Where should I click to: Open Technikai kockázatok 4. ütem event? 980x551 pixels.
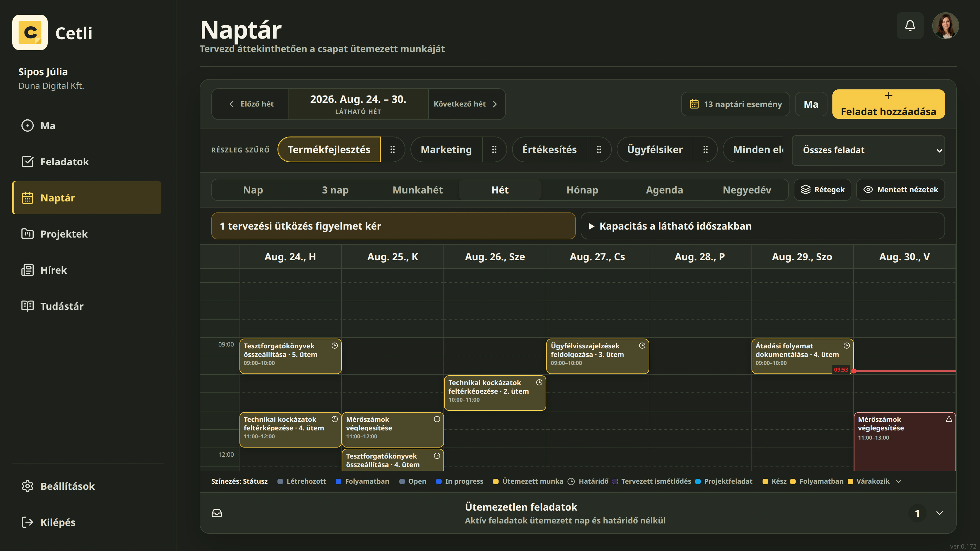click(x=291, y=430)
